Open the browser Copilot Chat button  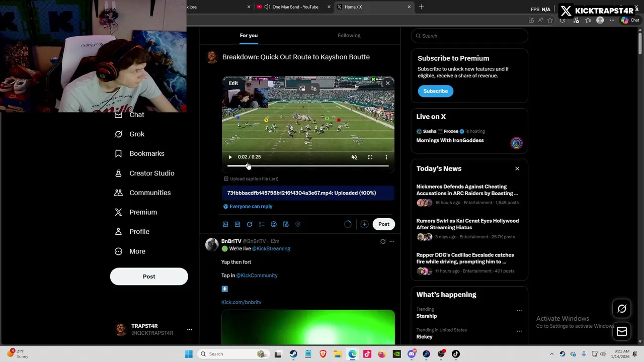point(629,20)
